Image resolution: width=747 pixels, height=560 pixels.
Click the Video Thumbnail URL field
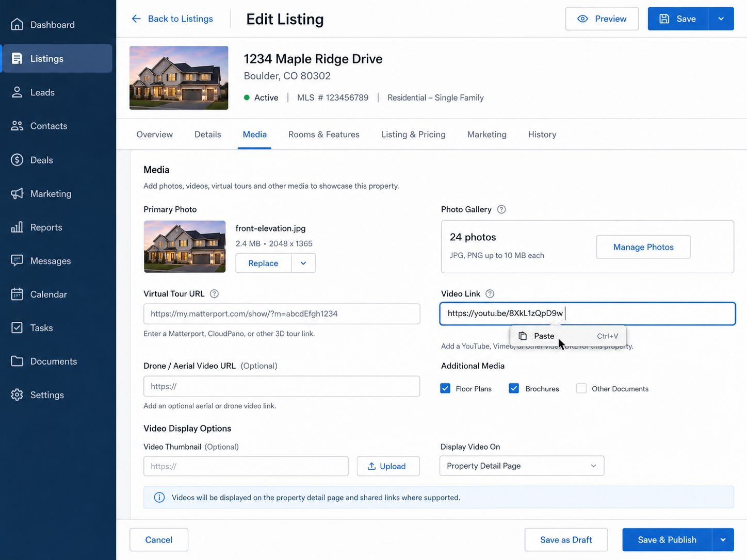pyautogui.click(x=246, y=466)
